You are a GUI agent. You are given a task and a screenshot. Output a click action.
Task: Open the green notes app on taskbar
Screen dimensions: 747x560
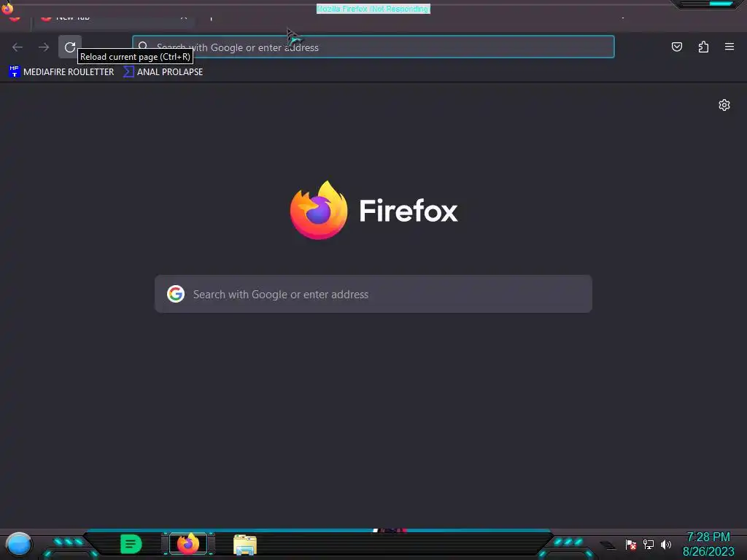point(131,544)
